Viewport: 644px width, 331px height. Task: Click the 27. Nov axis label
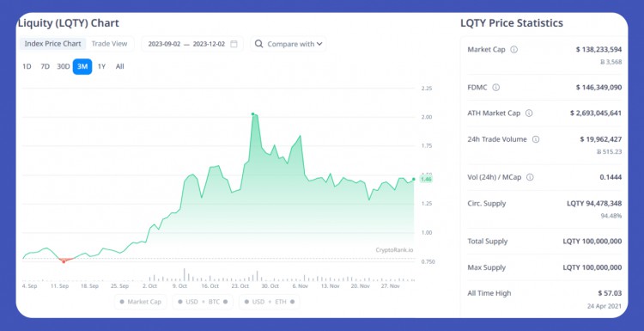click(391, 286)
